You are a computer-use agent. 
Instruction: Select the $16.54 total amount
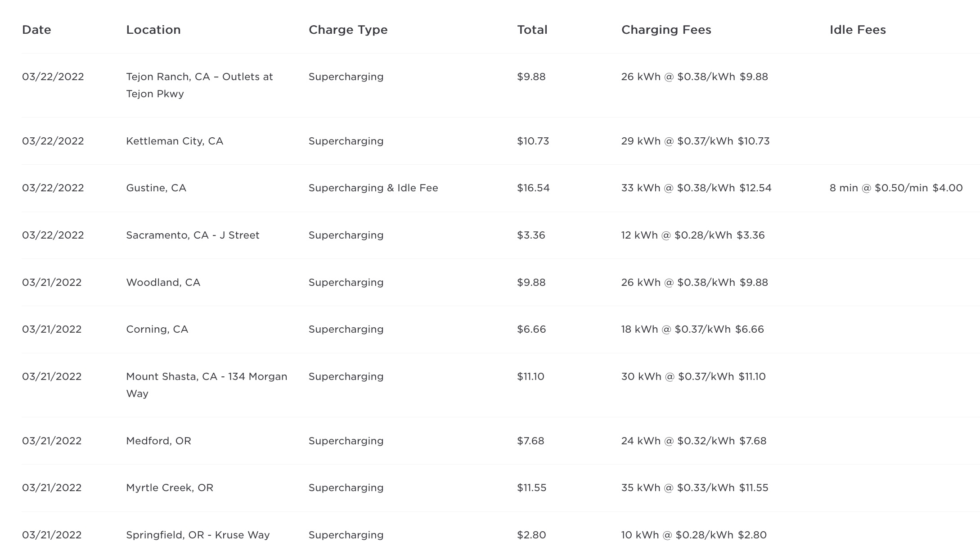click(533, 188)
